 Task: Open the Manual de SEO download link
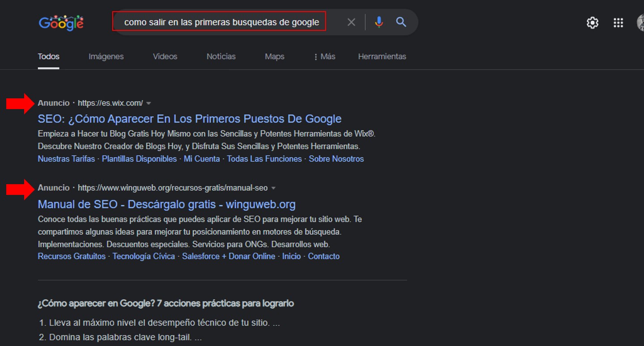pos(166,204)
